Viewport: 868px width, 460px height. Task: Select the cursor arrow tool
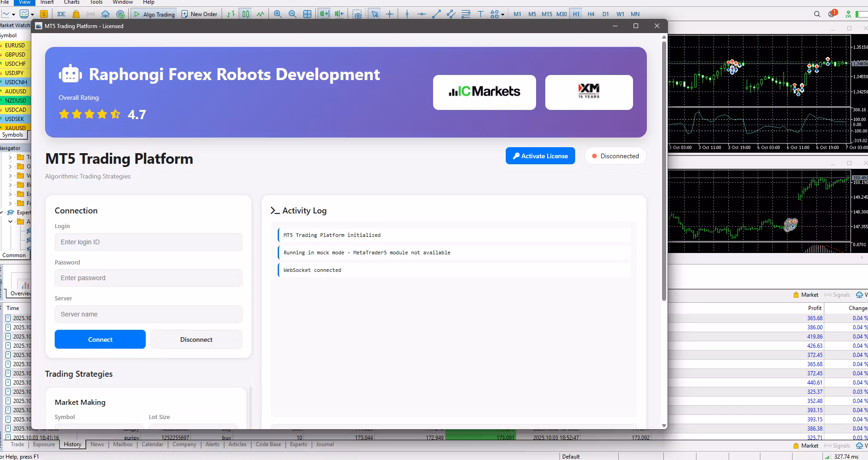(375, 14)
